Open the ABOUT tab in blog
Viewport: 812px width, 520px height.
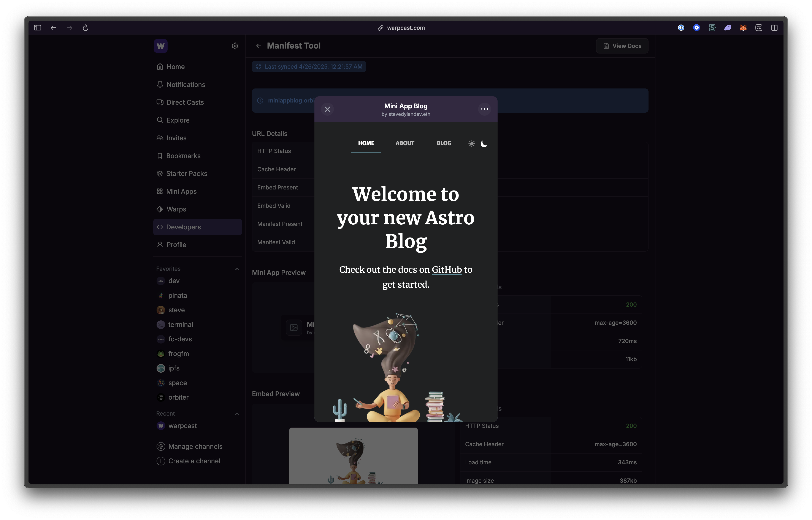pyautogui.click(x=405, y=143)
